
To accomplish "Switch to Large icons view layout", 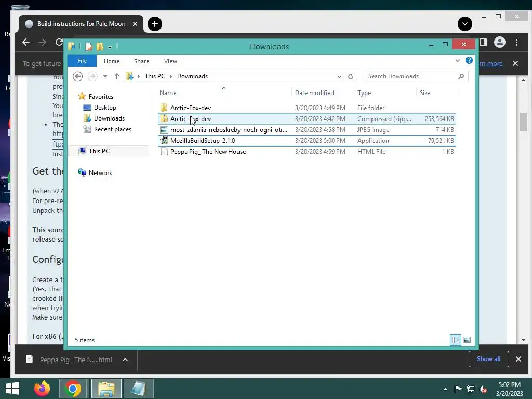I will point(467,340).
